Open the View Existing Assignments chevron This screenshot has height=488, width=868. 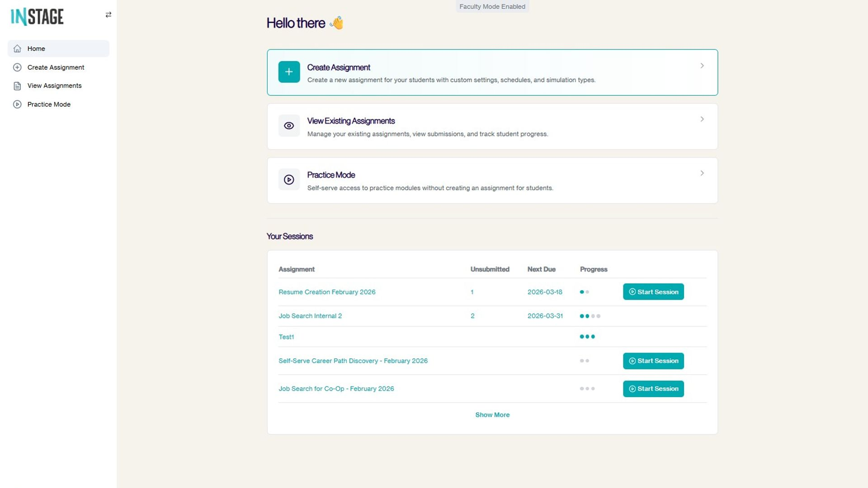click(x=702, y=119)
